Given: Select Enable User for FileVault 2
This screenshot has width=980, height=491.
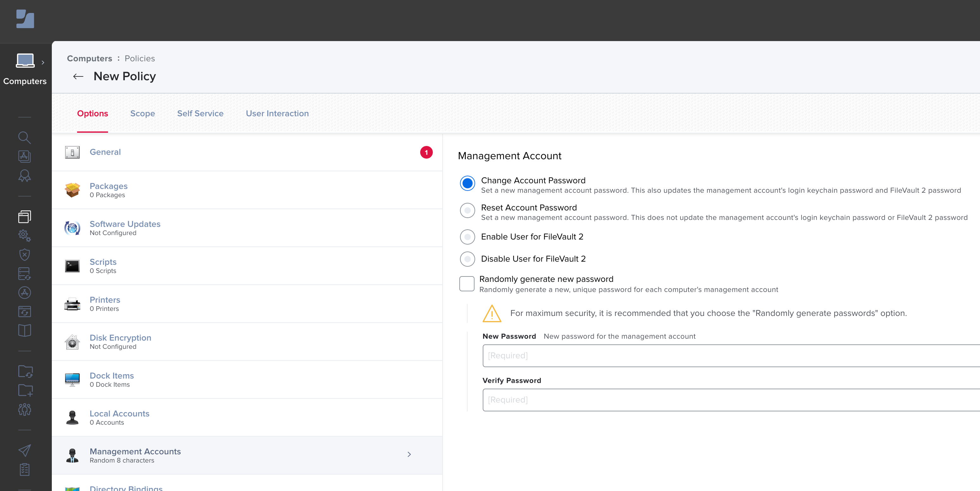Looking at the screenshot, I should (x=468, y=237).
